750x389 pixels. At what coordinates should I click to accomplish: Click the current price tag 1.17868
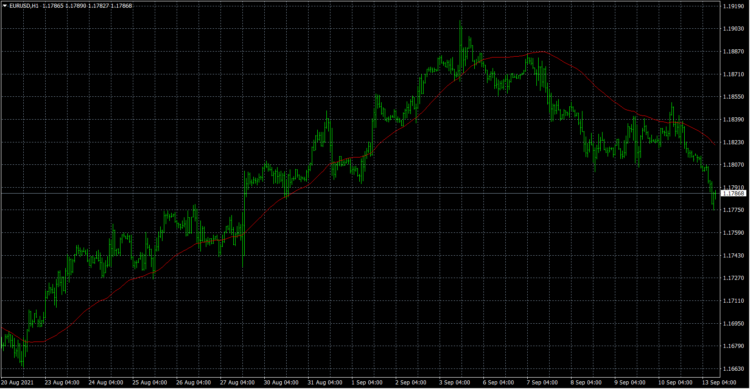[x=733, y=193]
